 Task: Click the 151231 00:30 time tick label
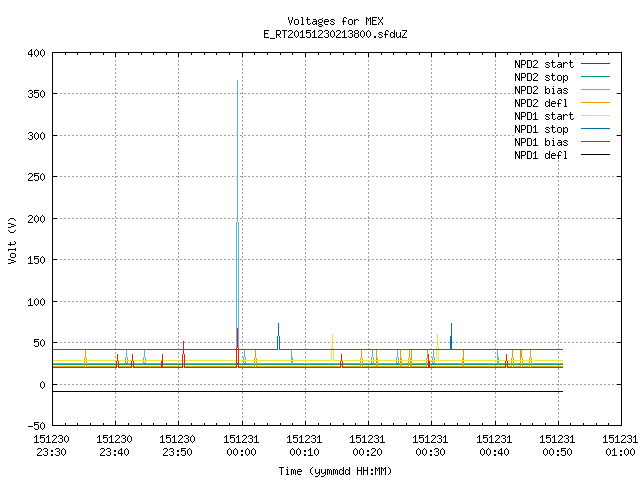[x=430, y=446]
